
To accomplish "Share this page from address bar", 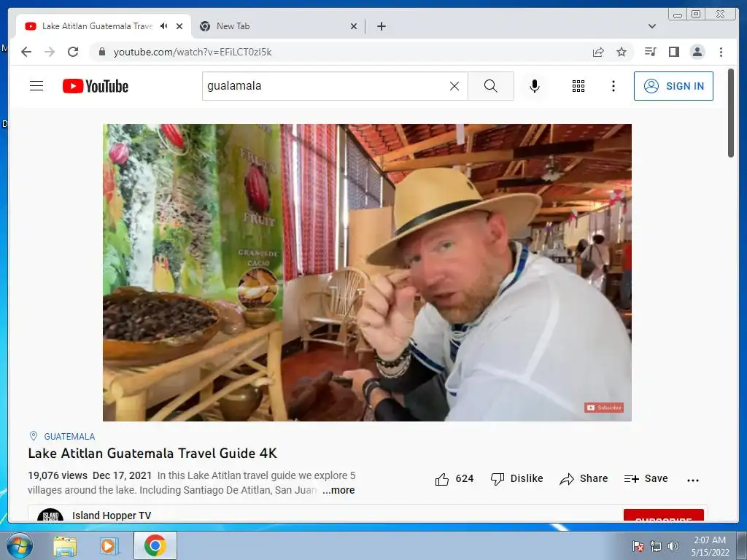I will pyautogui.click(x=598, y=52).
